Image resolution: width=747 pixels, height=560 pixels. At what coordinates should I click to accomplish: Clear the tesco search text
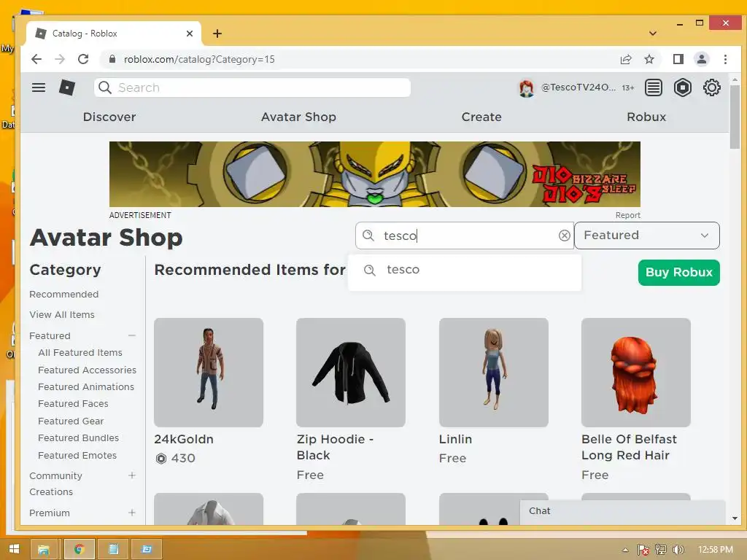point(564,236)
